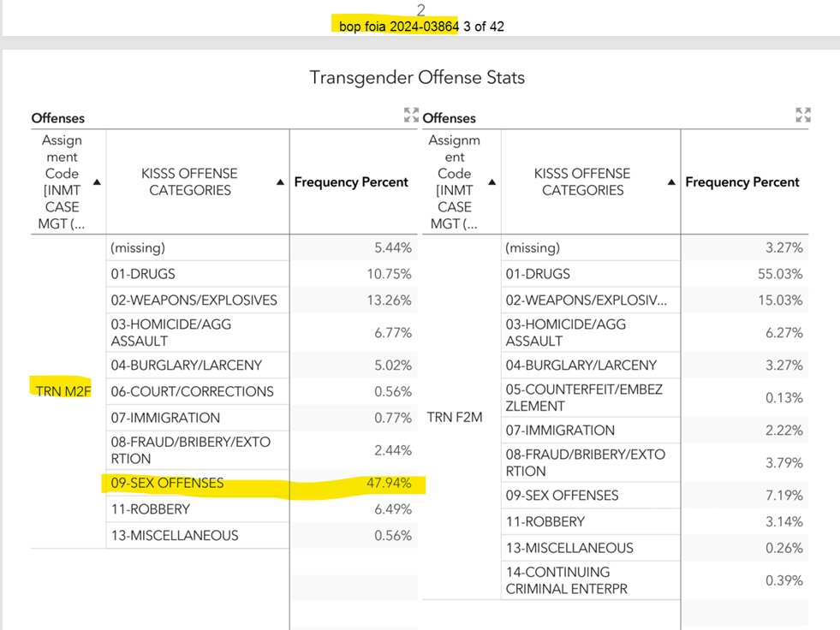Viewport: 840px width, 630px height.
Task: Select the 13.26% frequency value
Action: pos(389,300)
